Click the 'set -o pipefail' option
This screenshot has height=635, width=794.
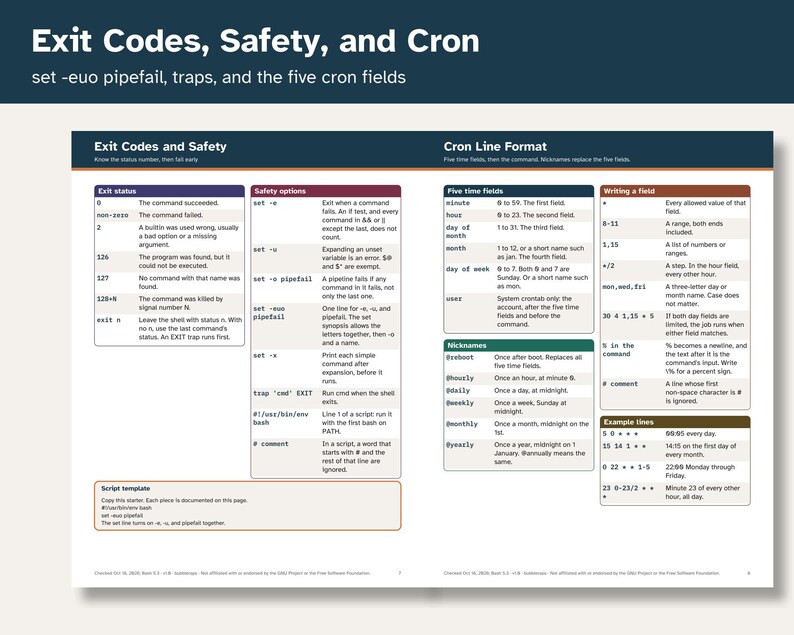tap(283, 279)
